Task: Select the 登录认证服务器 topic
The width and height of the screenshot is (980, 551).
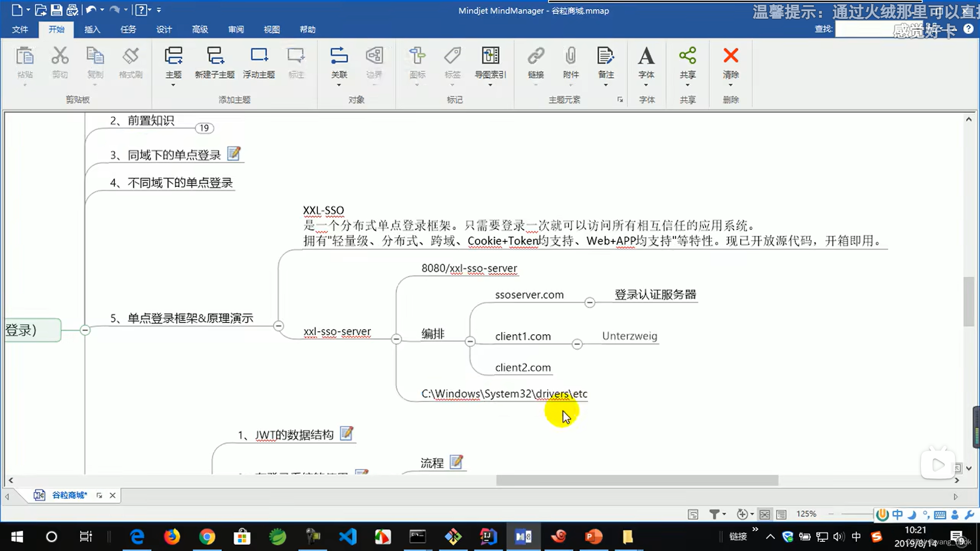Action: 655,294
